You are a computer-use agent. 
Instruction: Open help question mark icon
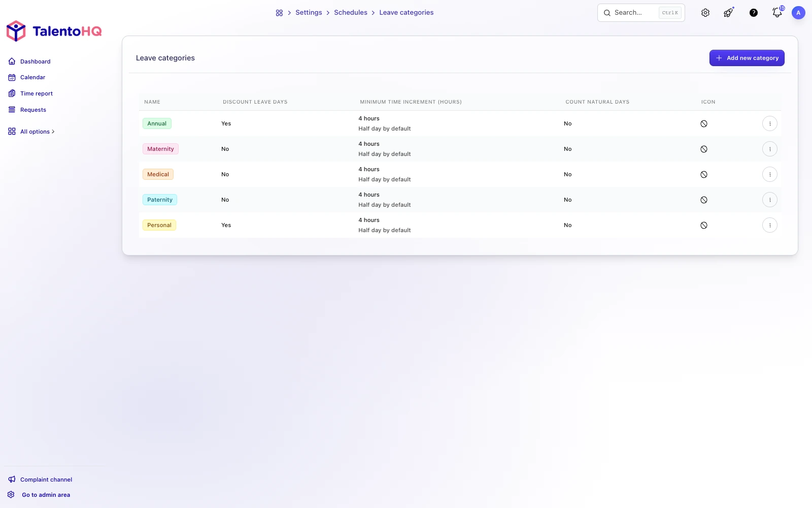click(x=754, y=13)
